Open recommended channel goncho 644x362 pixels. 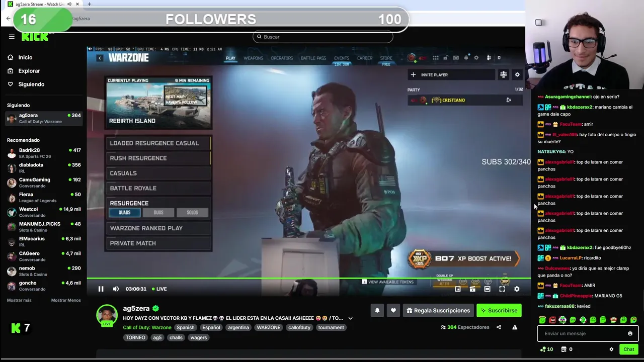tap(44, 286)
